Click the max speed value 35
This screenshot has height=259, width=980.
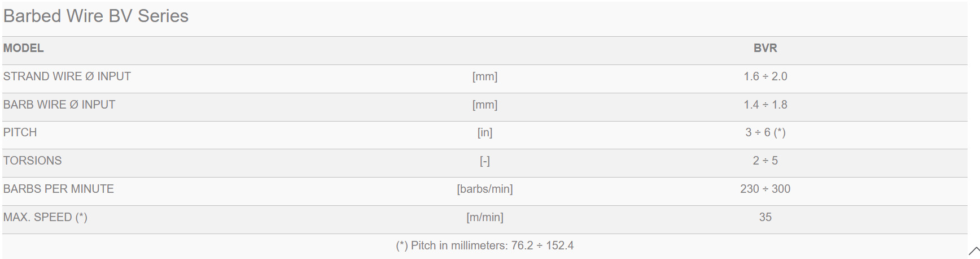pos(765,217)
